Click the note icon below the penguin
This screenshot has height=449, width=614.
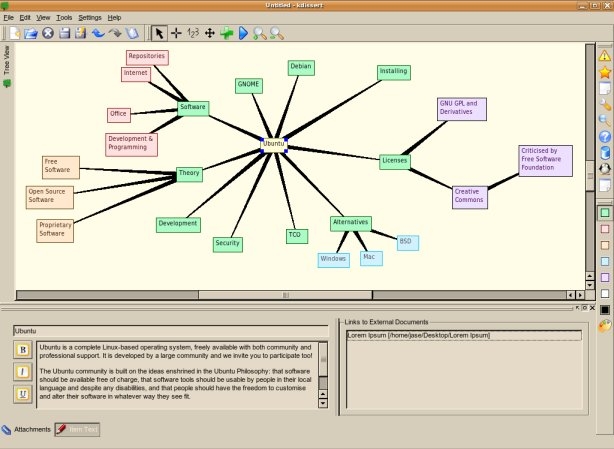[x=605, y=185]
